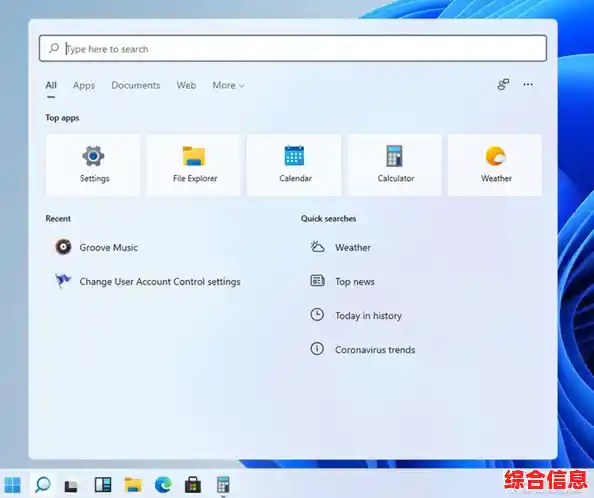Switch to the Apps tab
This screenshot has height=498, width=594.
tap(84, 85)
